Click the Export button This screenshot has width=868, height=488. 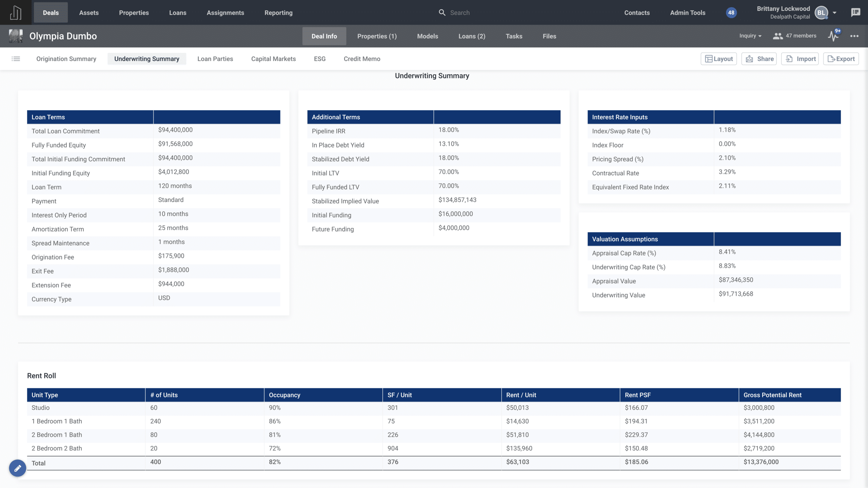coord(841,59)
